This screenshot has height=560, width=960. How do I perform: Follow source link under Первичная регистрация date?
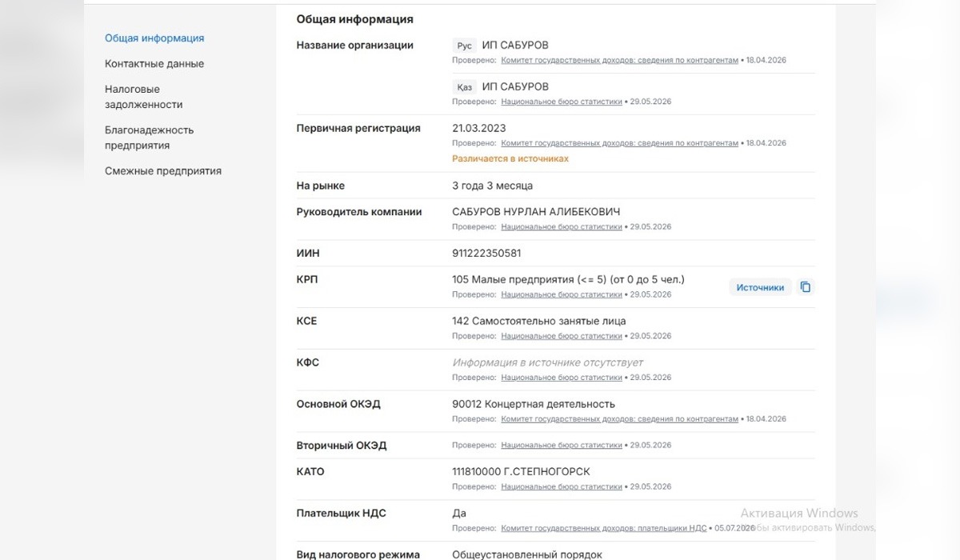(x=619, y=143)
